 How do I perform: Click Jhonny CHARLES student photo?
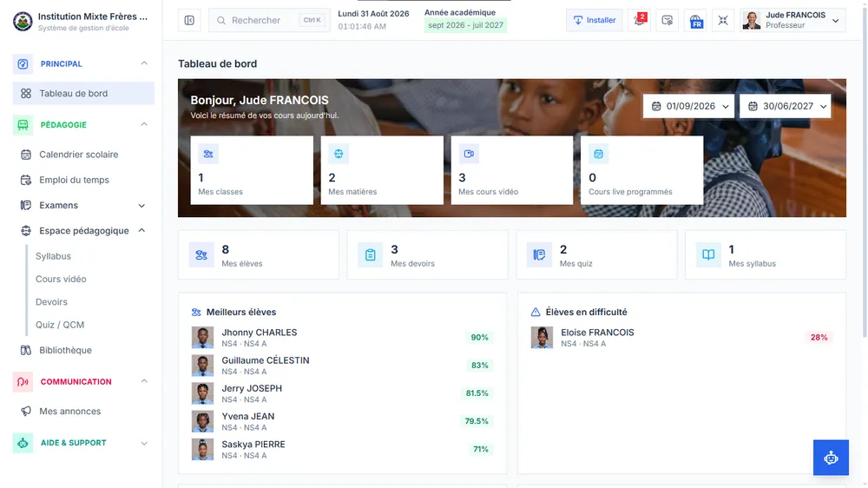(x=202, y=337)
